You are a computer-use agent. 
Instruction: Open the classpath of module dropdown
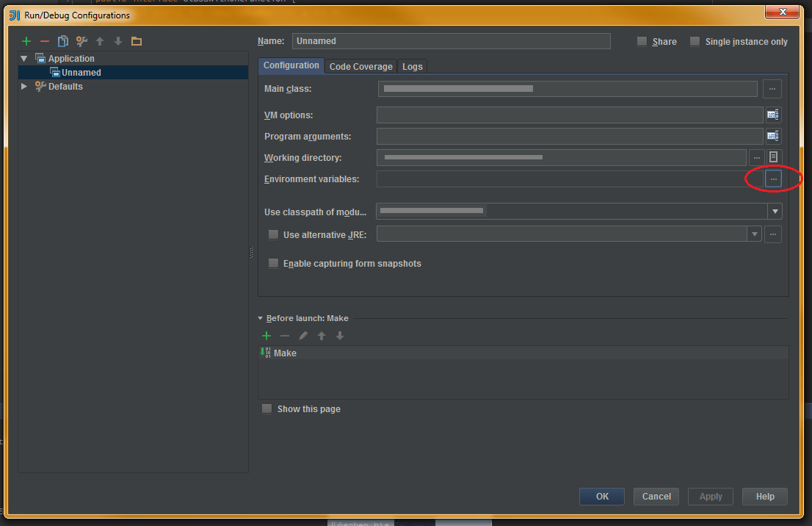[x=775, y=211]
